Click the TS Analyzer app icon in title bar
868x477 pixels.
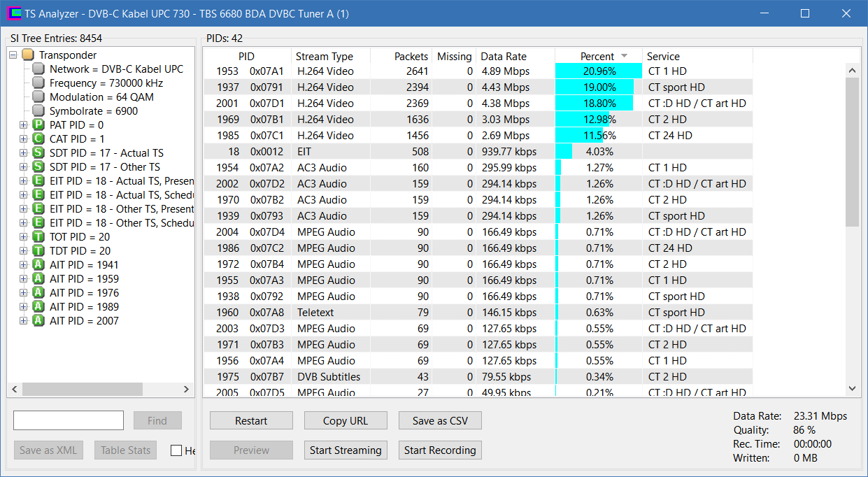pos(13,14)
